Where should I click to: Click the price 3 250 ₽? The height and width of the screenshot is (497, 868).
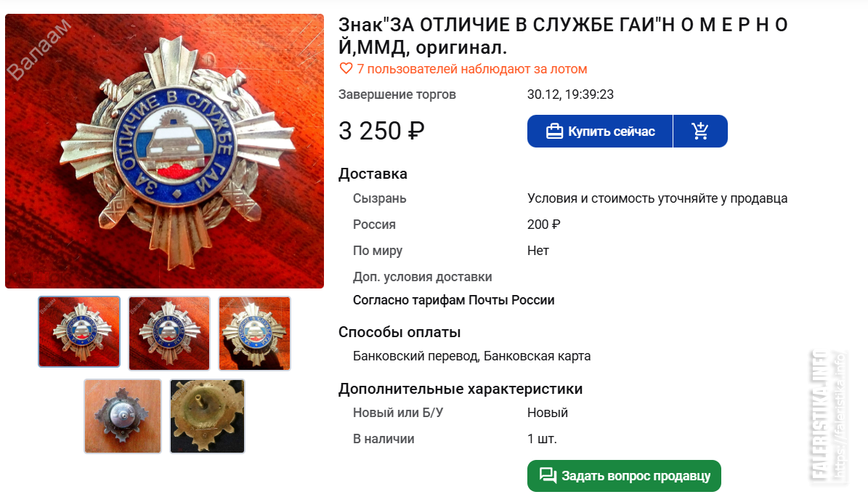click(x=381, y=132)
